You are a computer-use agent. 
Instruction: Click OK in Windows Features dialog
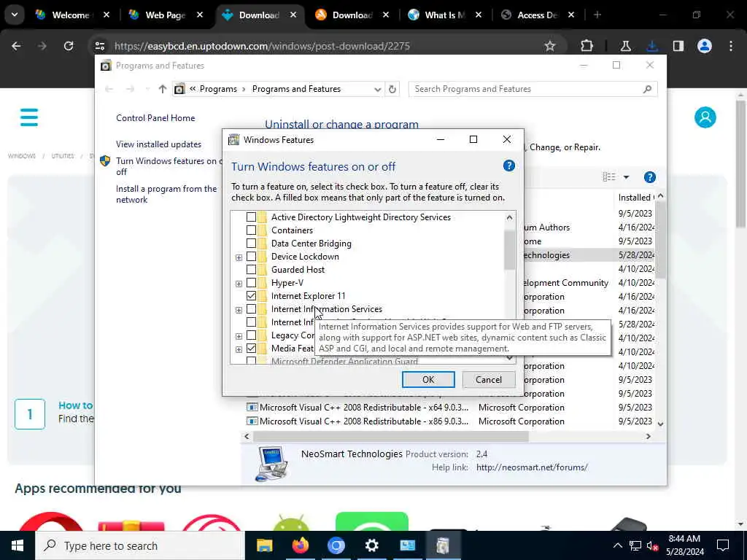[x=427, y=379]
